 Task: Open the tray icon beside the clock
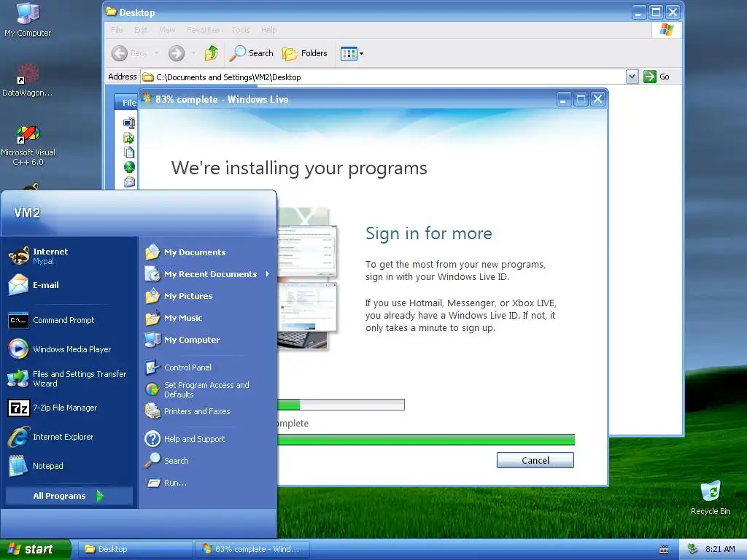coord(693,549)
